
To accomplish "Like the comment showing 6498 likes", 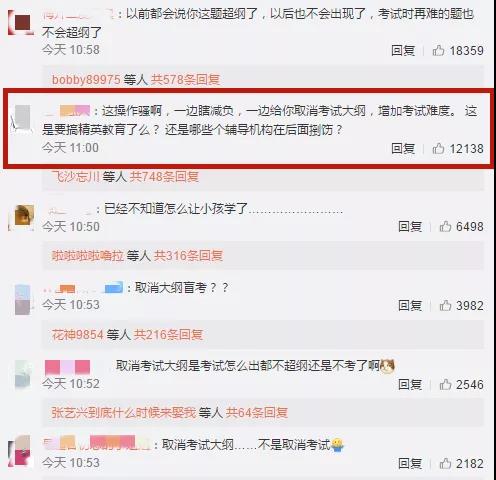I will click(445, 226).
